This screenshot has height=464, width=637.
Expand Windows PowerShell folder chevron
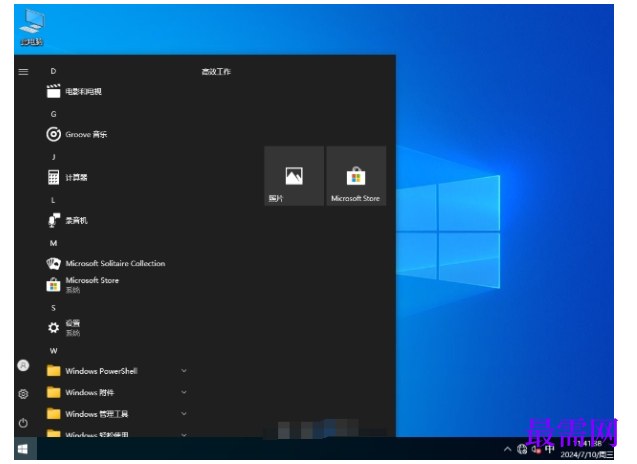184,371
